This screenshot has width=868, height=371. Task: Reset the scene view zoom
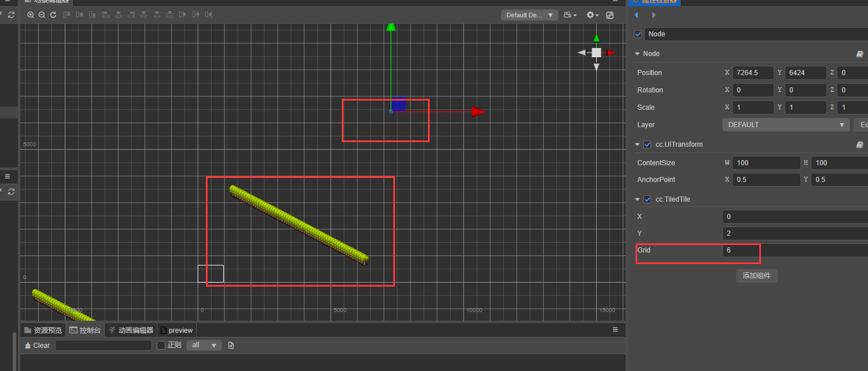(53, 14)
